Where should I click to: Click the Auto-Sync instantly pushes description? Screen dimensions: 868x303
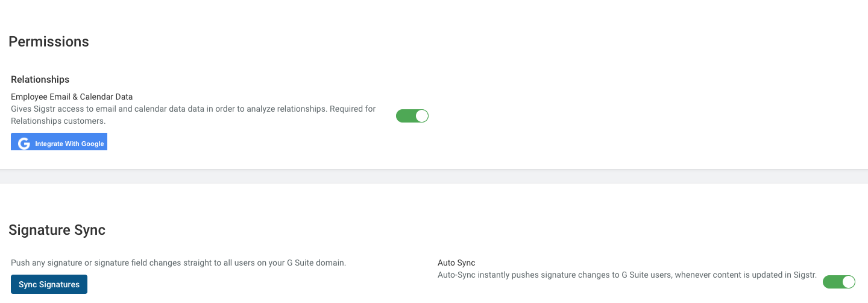click(627, 275)
